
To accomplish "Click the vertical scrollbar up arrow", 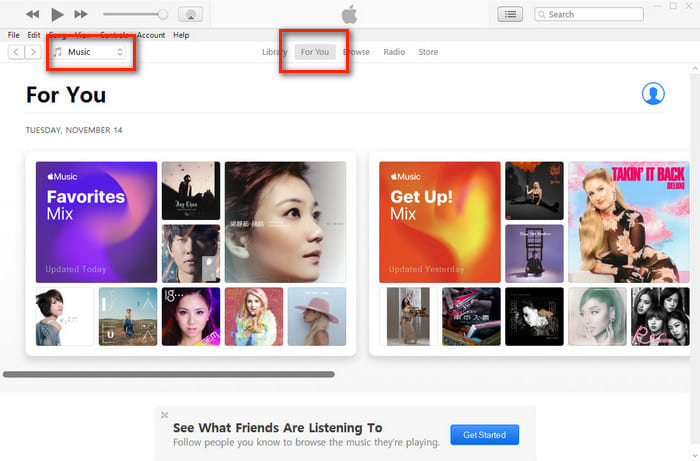I will (695, 68).
